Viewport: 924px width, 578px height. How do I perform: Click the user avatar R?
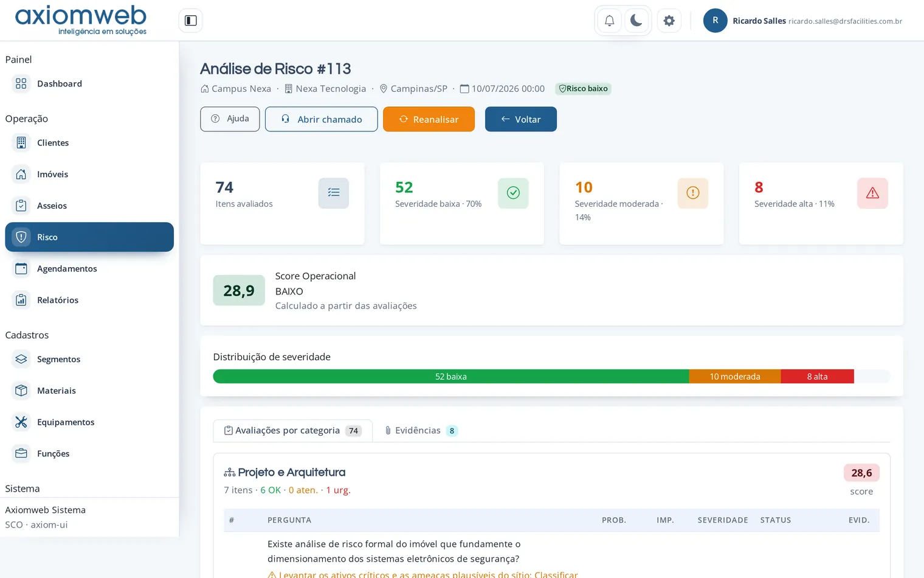[715, 21]
